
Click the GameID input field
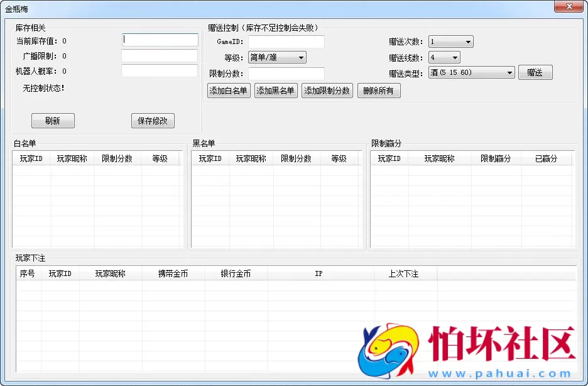pos(286,41)
